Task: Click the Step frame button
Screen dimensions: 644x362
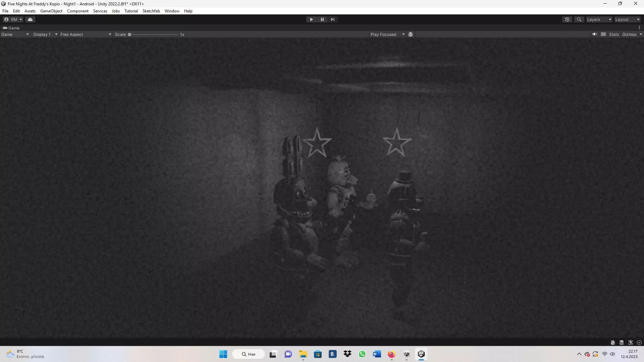Action: click(332, 19)
